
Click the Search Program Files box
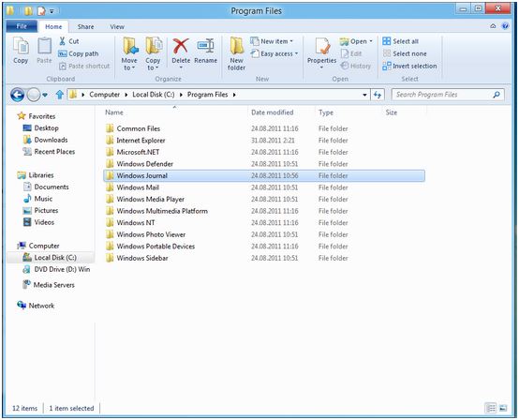point(448,95)
